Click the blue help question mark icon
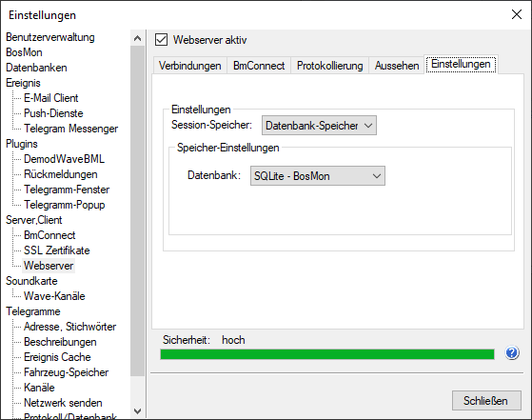 point(512,353)
